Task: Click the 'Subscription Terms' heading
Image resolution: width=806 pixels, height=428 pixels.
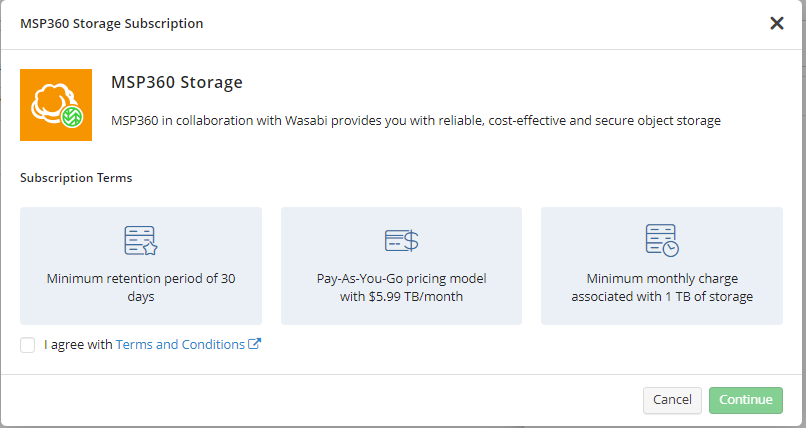Action: [x=76, y=178]
